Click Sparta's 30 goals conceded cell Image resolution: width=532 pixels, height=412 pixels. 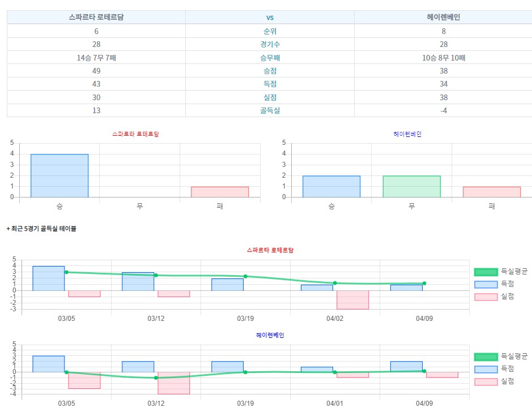[96, 97]
